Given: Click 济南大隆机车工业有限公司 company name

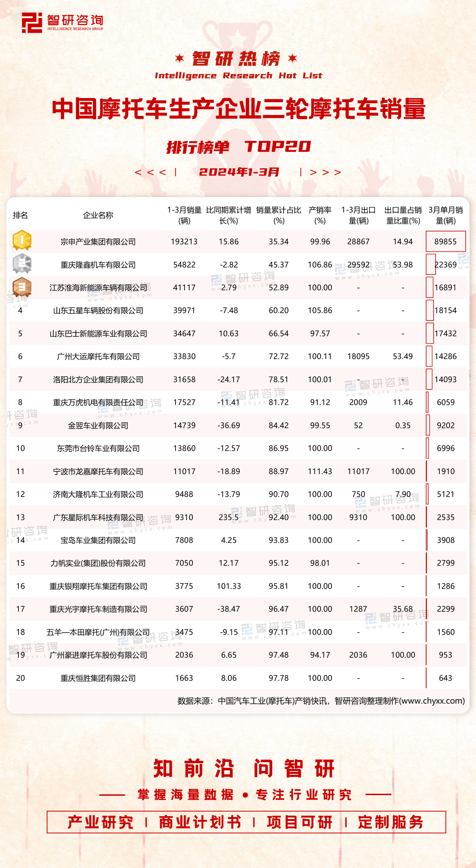Looking at the screenshot, I should pos(98,494).
